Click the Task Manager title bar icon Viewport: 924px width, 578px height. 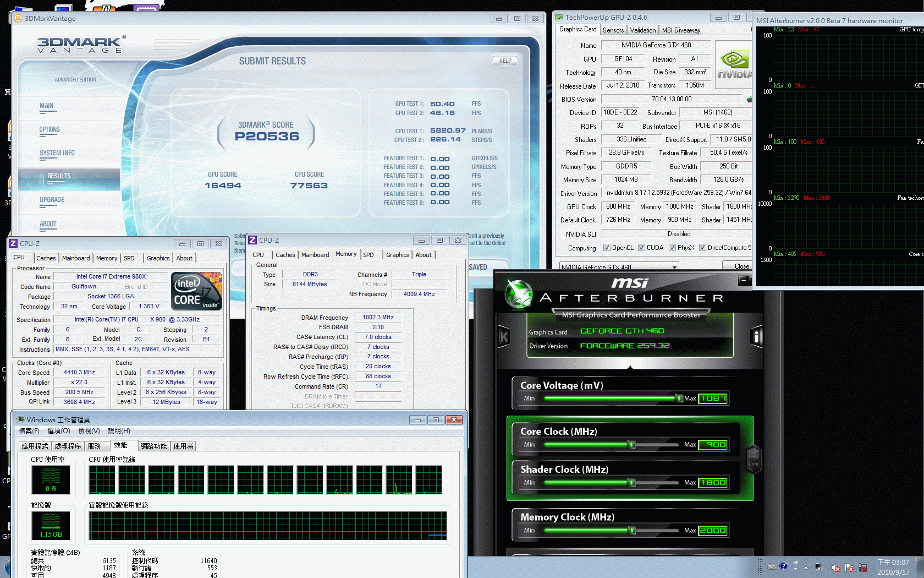point(21,419)
